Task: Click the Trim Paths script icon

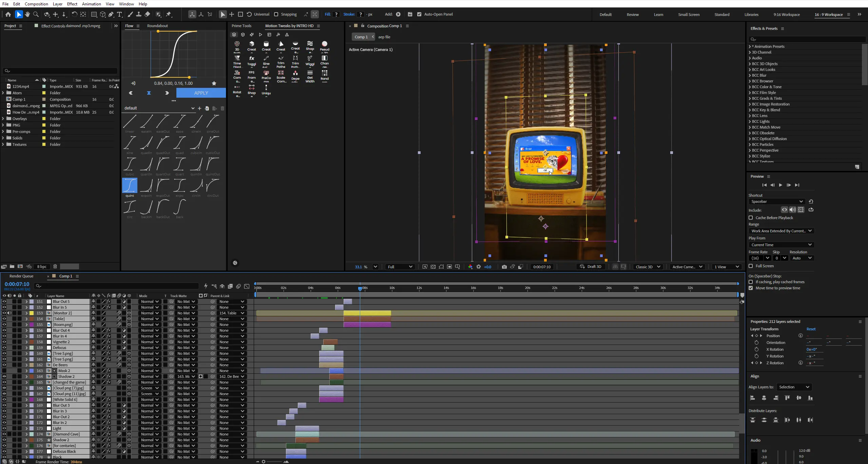Action: click(x=281, y=61)
